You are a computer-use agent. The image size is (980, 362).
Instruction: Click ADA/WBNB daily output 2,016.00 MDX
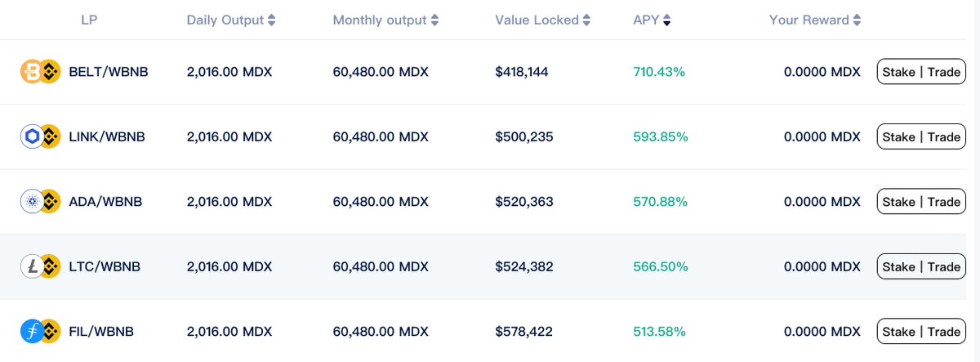click(x=229, y=202)
